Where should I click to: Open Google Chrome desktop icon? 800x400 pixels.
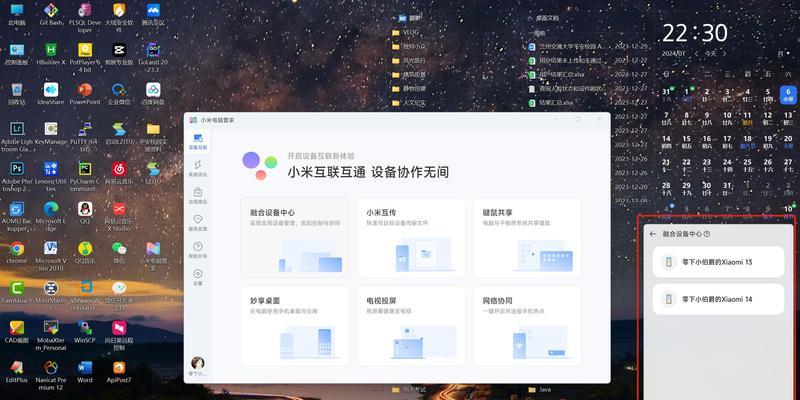pyautogui.click(x=17, y=253)
